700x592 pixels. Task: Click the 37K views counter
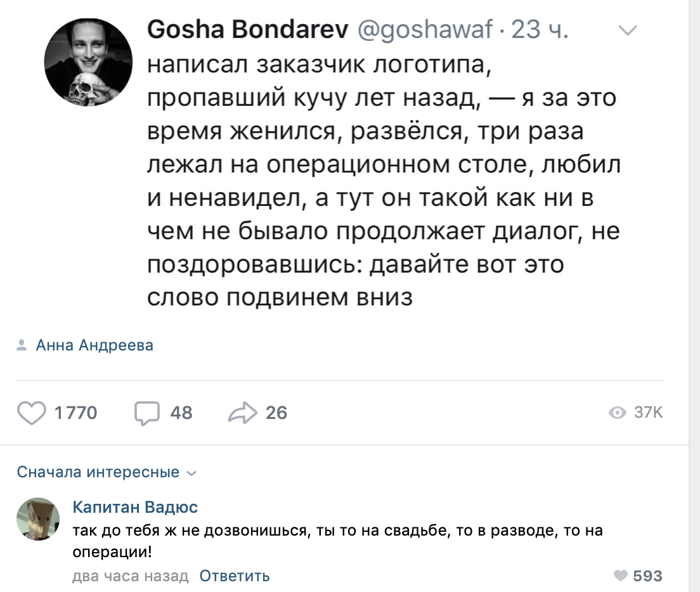(648, 413)
